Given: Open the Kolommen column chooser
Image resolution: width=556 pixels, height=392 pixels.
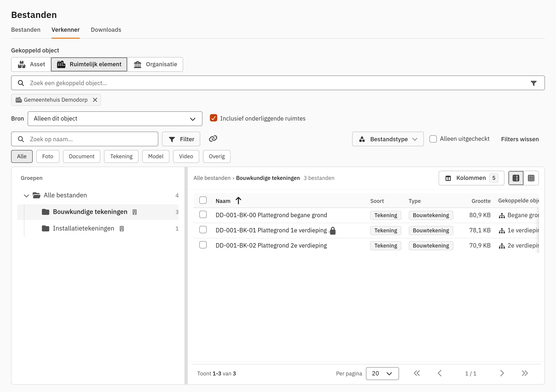Looking at the screenshot, I should 471,178.
